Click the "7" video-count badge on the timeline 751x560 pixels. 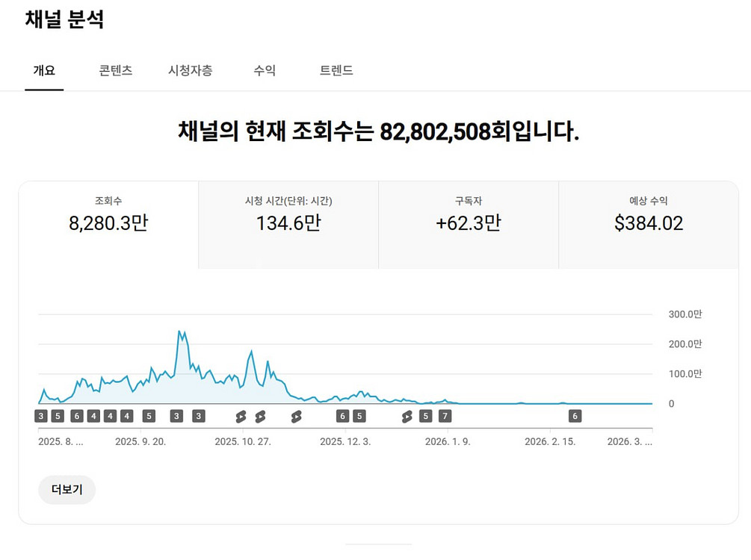445,416
